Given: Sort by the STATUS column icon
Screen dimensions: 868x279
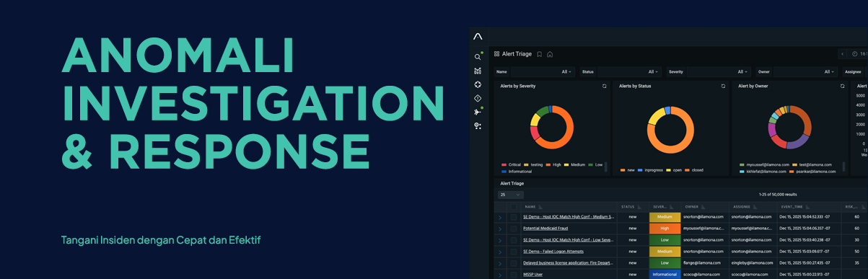Looking at the screenshot, I should [639, 207].
